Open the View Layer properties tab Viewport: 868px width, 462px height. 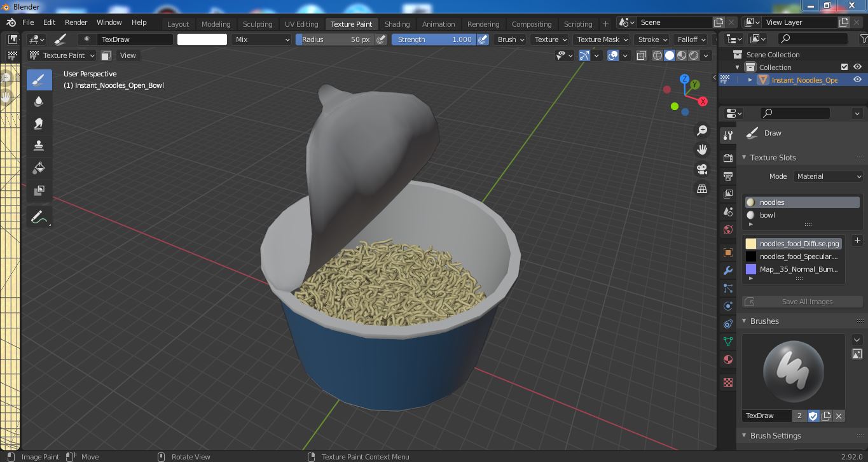(x=728, y=193)
